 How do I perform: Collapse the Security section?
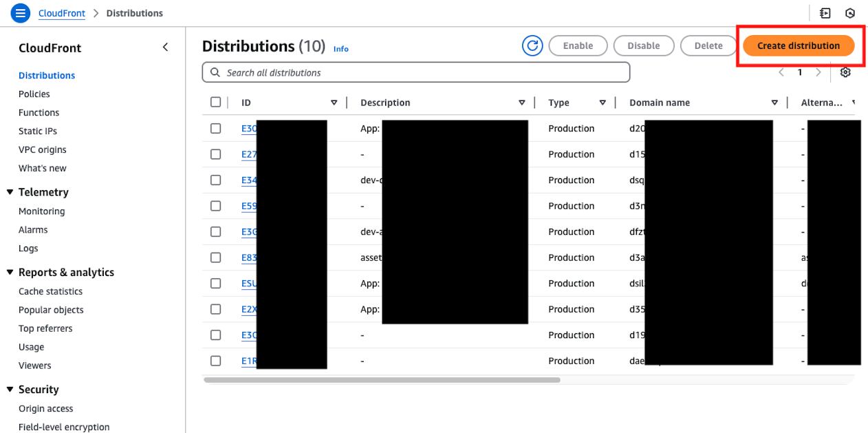10,389
